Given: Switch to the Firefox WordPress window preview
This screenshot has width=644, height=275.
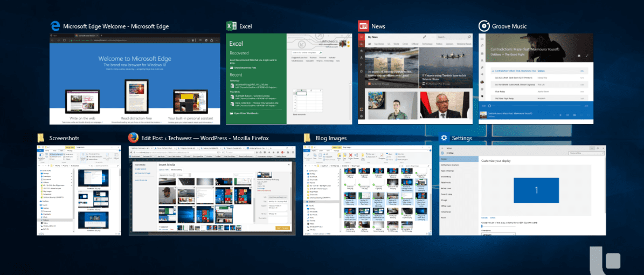Looking at the screenshot, I should click(211, 190).
